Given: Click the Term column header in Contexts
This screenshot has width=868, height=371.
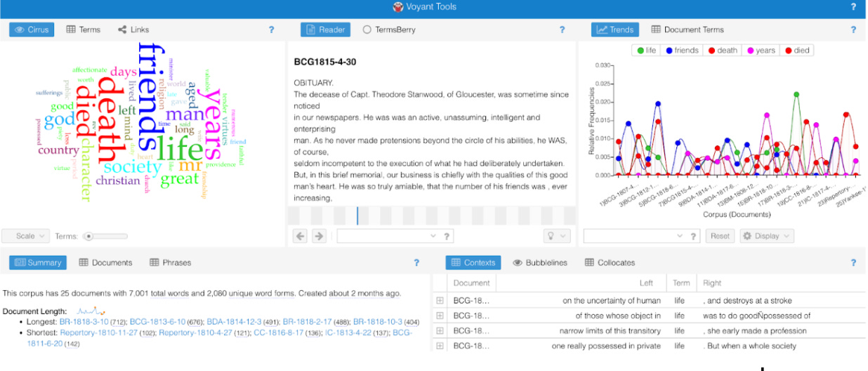Looking at the screenshot, I should 681,283.
